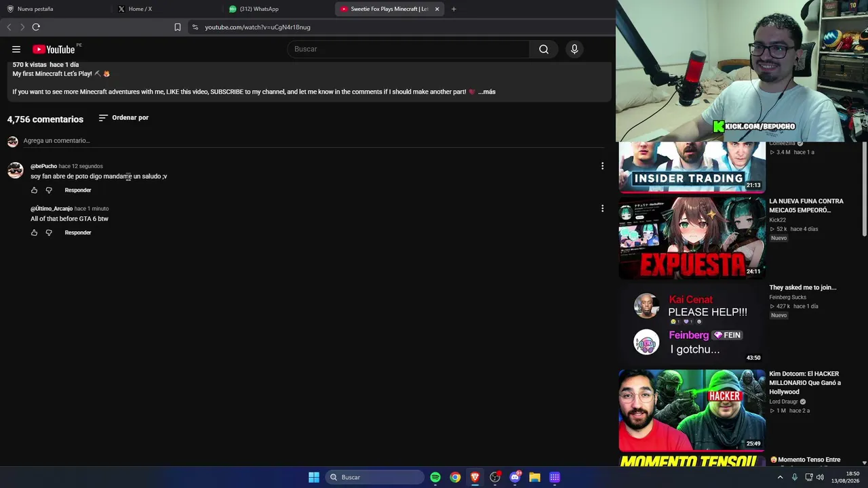868x488 pixels.
Task: Go forward using the browser forward arrow
Action: [x=22, y=27]
